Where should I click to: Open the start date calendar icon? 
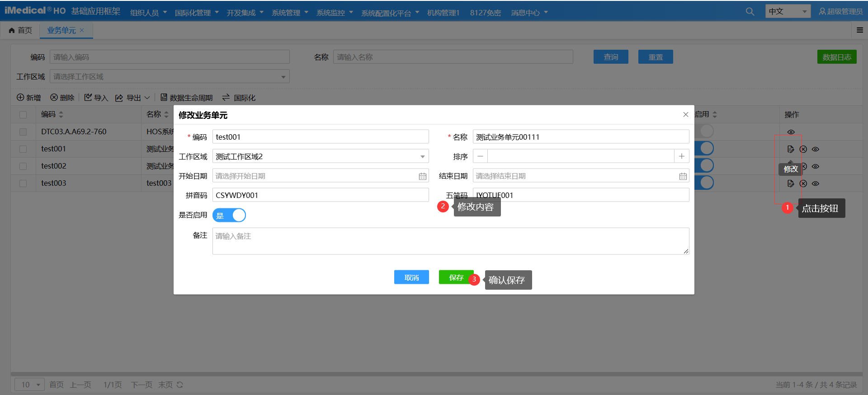click(422, 176)
